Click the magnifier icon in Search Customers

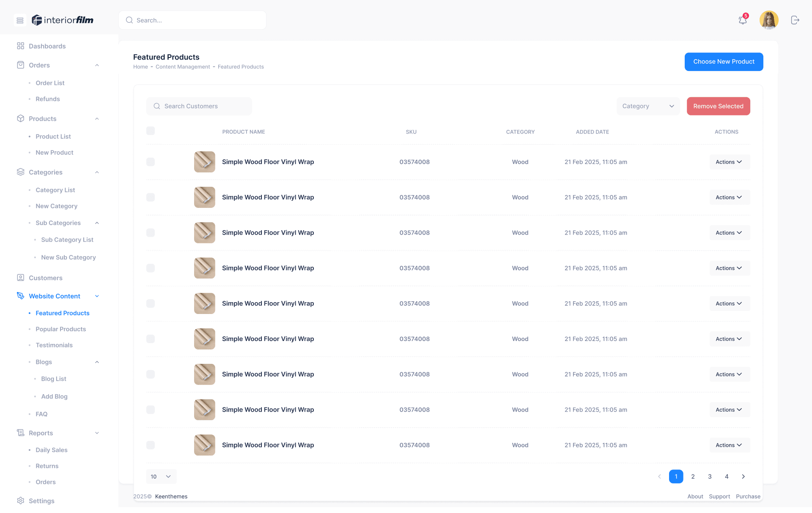(156, 106)
